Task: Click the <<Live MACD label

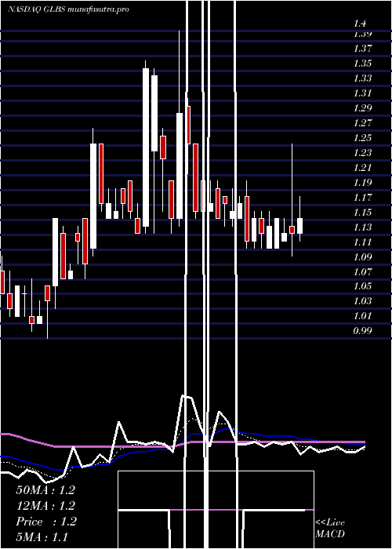Action: 330,529
